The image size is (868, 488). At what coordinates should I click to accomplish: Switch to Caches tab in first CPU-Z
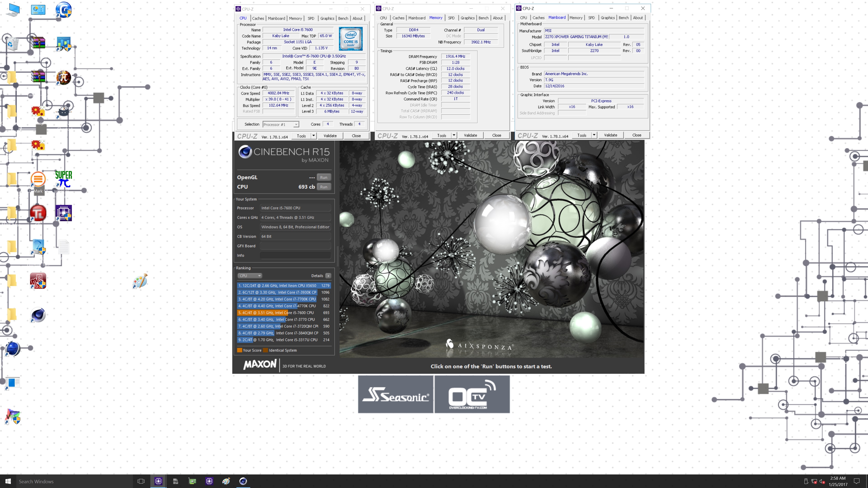(258, 19)
